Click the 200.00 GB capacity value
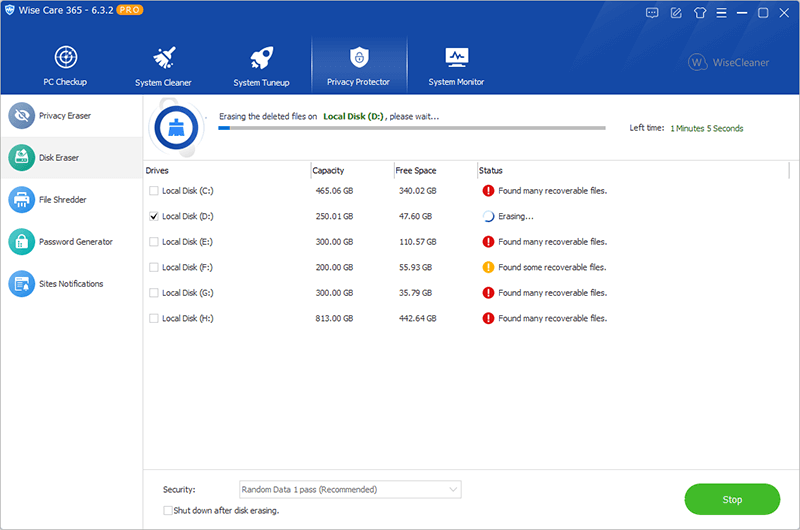Image resolution: width=800 pixels, height=530 pixels. pyautogui.click(x=334, y=267)
